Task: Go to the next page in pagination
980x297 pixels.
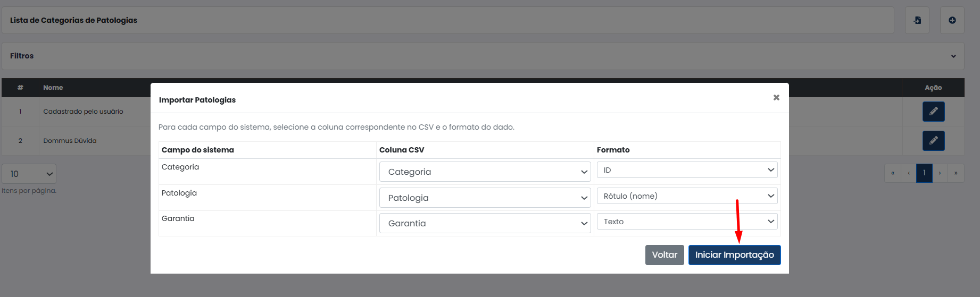Action: pos(940,173)
